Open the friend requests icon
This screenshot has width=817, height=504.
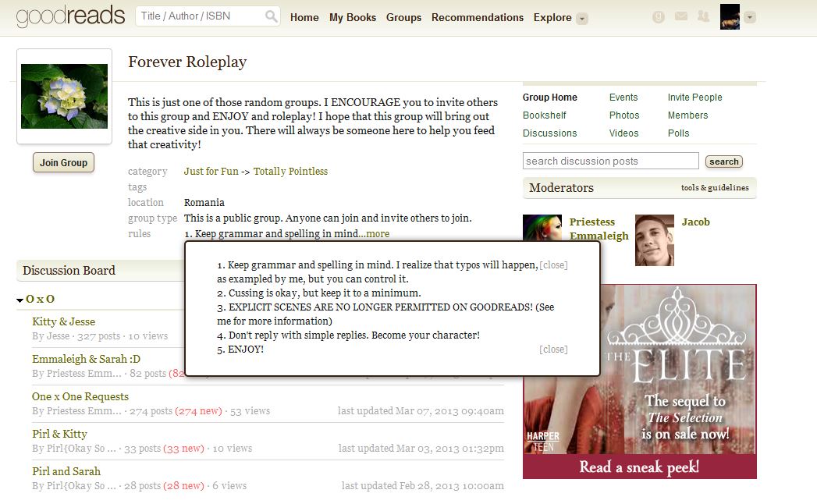tap(703, 16)
